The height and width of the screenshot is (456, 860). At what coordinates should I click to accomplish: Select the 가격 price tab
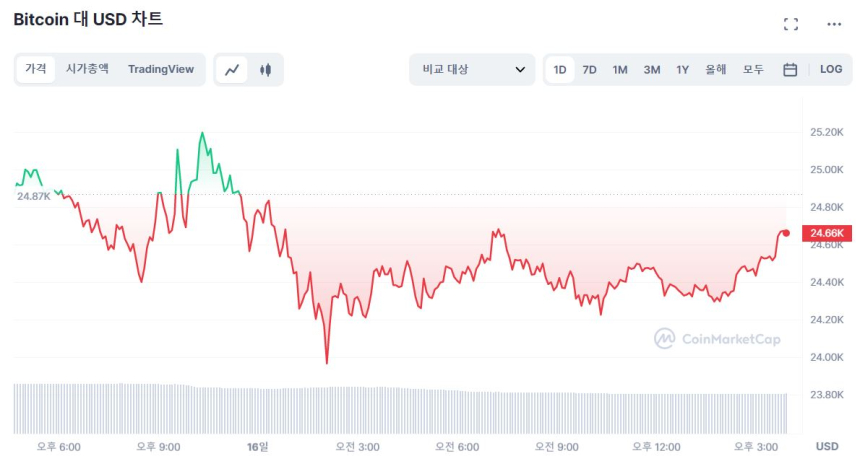coord(36,69)
